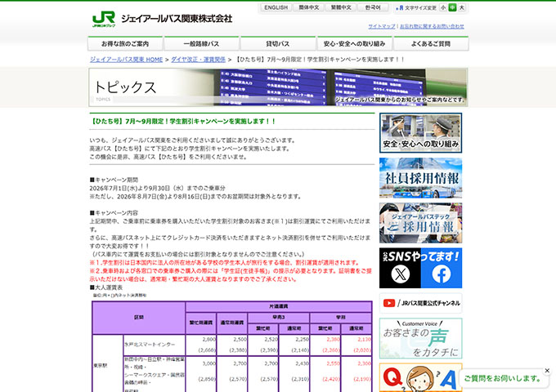556x392 pixels.
Task: Switch language to 한국어
Action: point(373,7)
